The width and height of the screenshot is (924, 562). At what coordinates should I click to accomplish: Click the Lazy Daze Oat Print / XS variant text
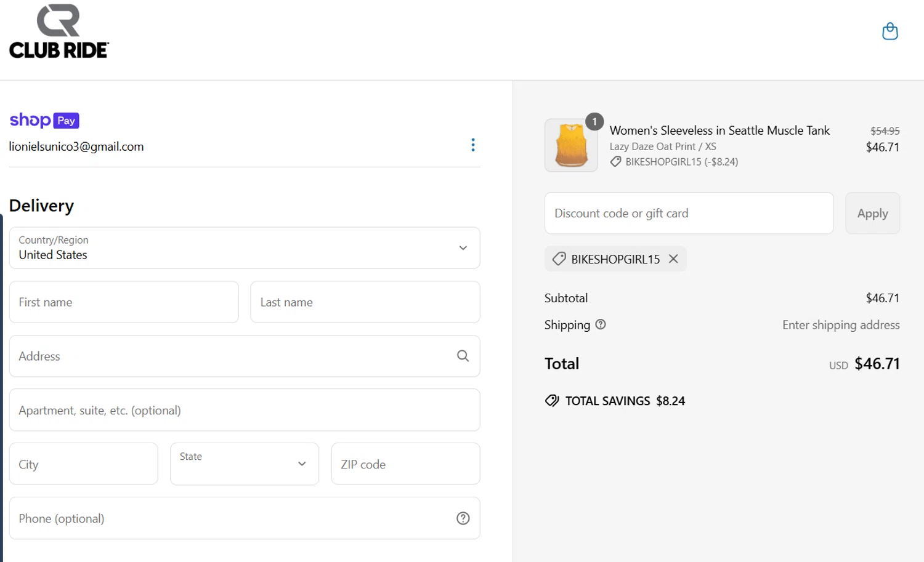[x=663, y=147]
